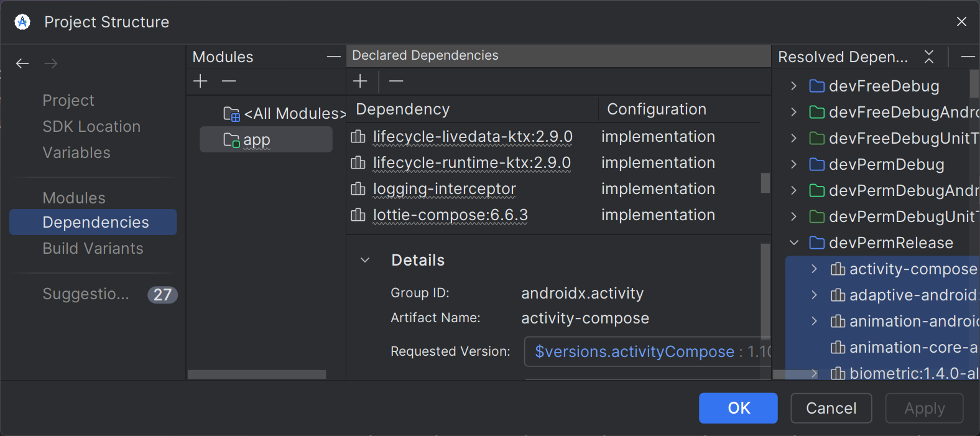Image resolution: width=980 pixels, height=436 pixels.
Task: Open the SDK Location page
Action: [x=91, y=126]
